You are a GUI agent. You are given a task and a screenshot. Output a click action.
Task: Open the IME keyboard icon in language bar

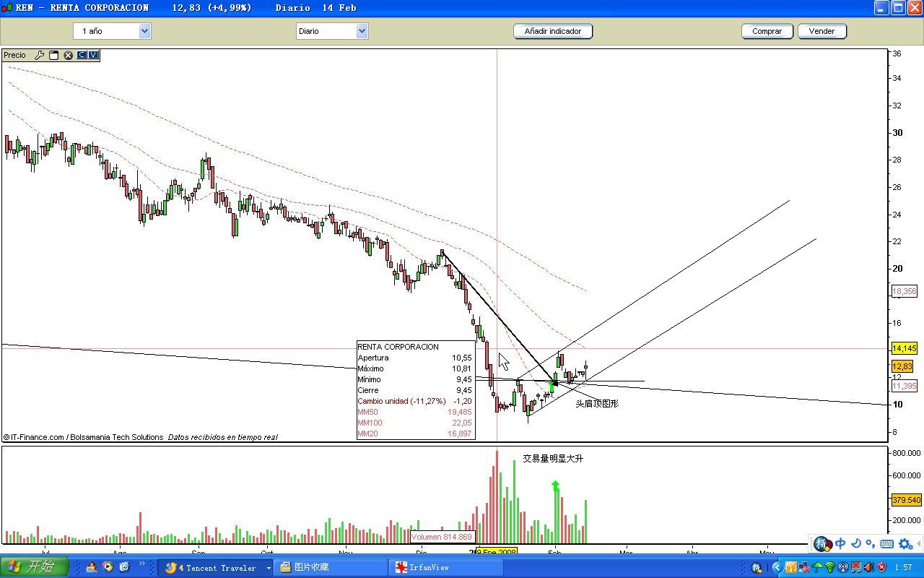coord(887,544)
